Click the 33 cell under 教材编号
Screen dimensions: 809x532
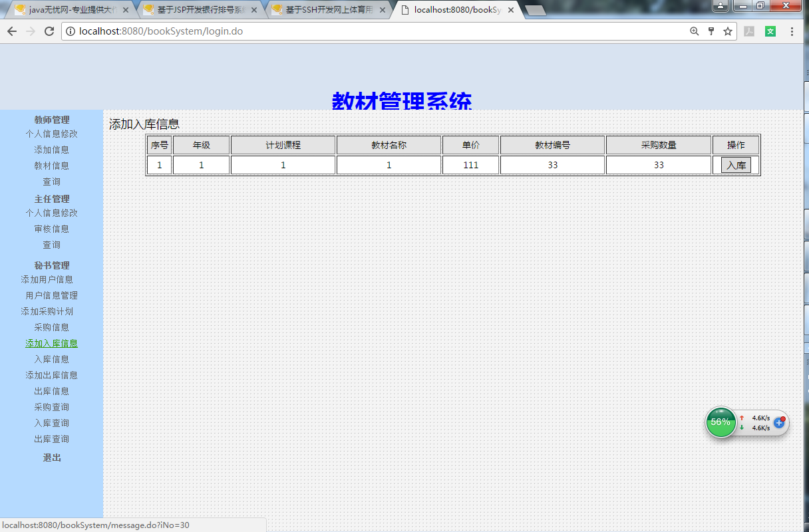(x=553, y=165)
